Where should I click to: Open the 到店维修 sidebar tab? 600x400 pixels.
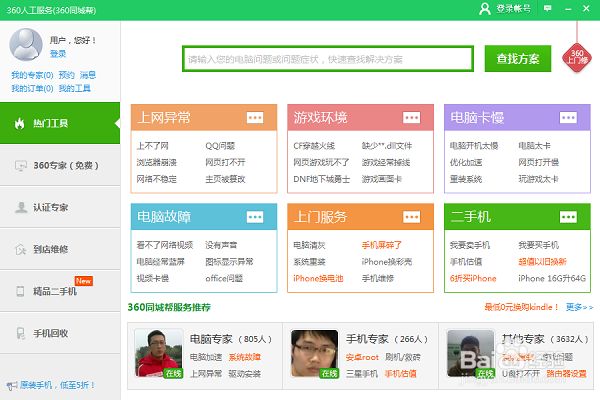coord(60,249)
